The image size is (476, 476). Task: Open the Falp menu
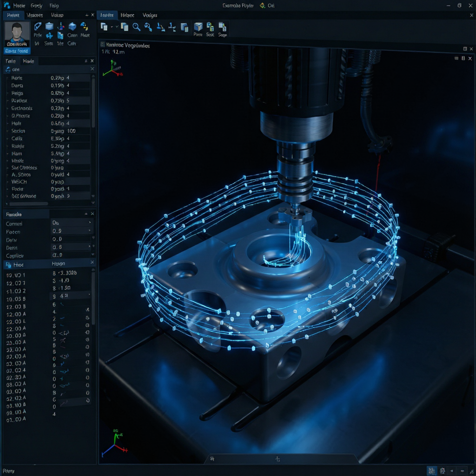click(x=54, y=6)
